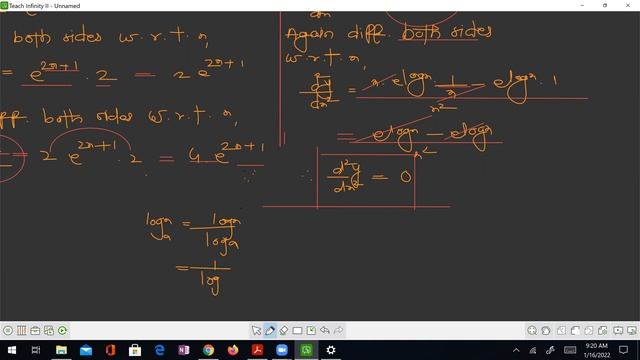640x360 pixels.
Task: Click the green-cornered page insert icon
Action: pos(311,330)
